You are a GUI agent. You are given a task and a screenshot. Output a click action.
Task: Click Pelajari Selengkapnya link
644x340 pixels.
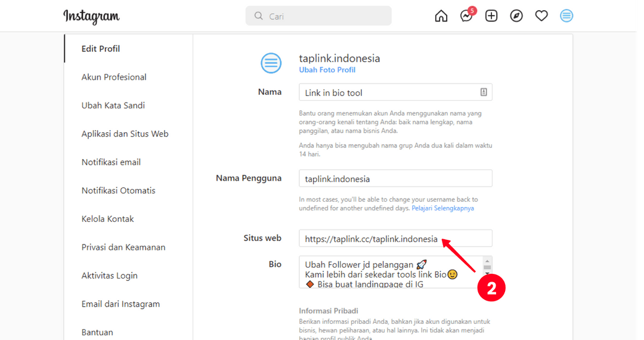pos(442,208)
